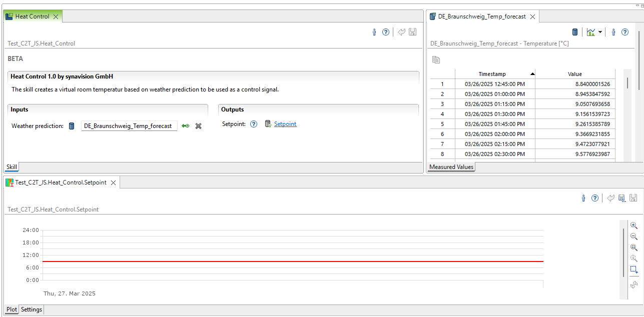Close the DE_Braunschweig_Temp_forecast tab

click(x=532, y=16)
